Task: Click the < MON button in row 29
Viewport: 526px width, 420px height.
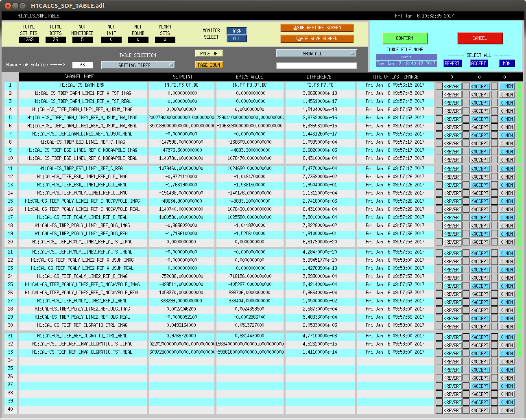Action: pyautogui.click(x=507, y=318)
